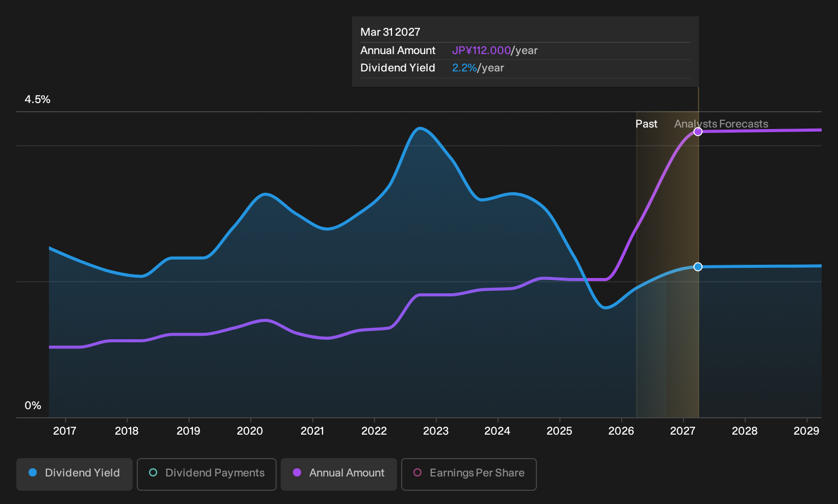Click the 2017 label on the x-axis
The height and width of the screenshot is (504, 838).
pos(65,431)
